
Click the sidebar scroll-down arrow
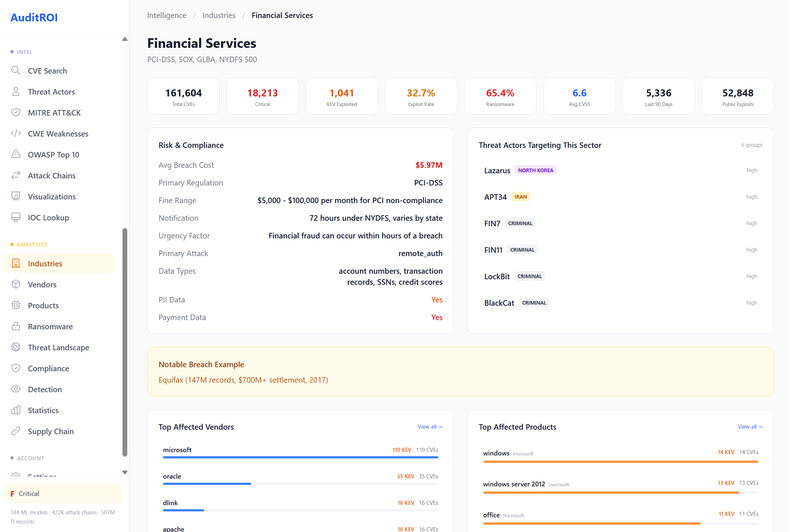coord(125,472)
